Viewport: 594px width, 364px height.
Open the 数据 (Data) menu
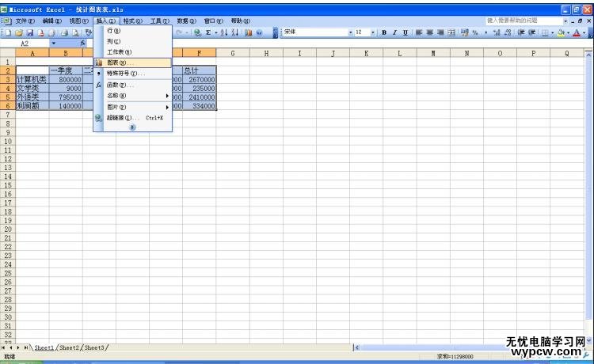[186, 21]
